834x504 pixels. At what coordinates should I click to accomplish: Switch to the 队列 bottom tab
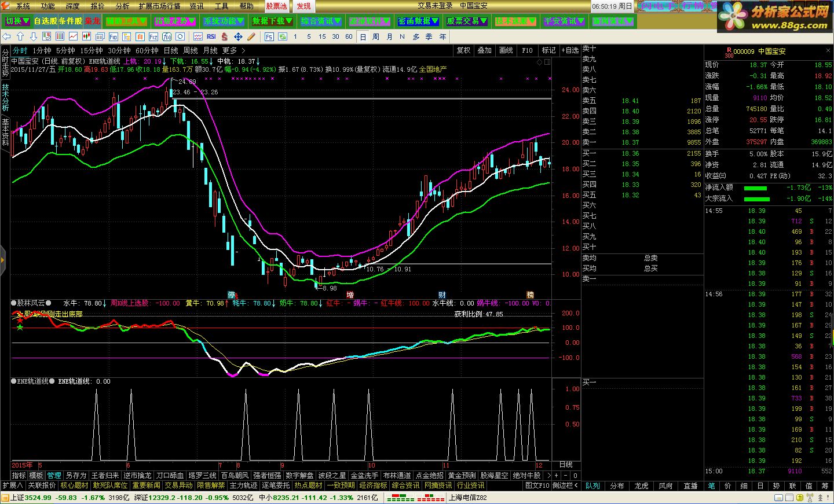592,485
